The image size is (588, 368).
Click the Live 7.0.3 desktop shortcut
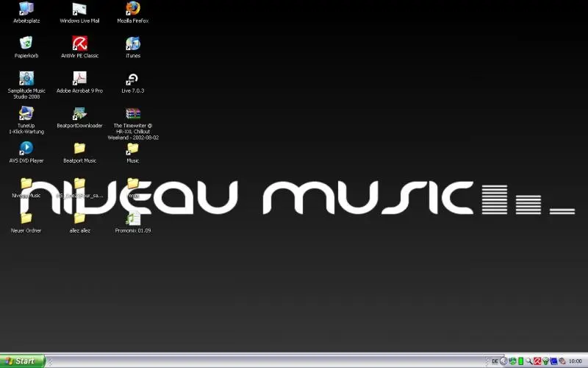pos(133,79)
